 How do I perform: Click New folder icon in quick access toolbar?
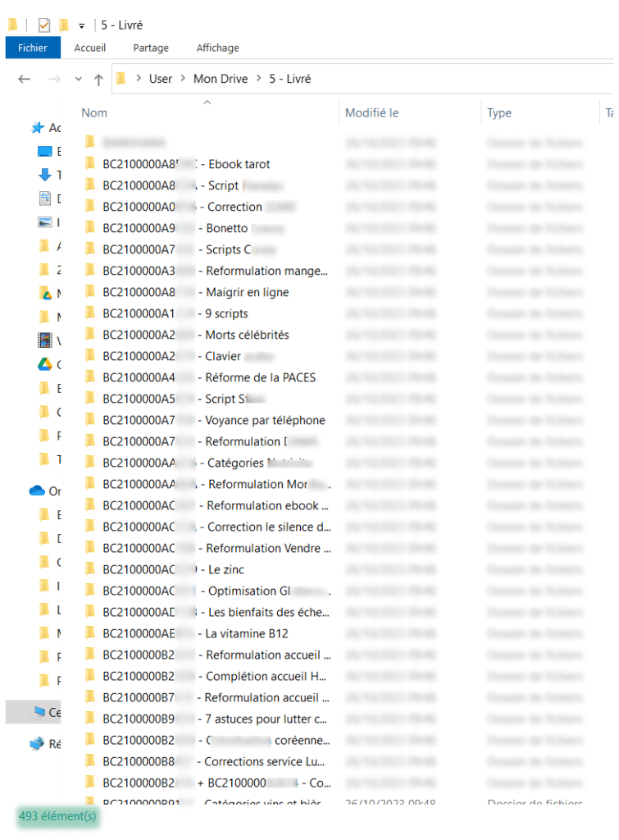(64, 25)
